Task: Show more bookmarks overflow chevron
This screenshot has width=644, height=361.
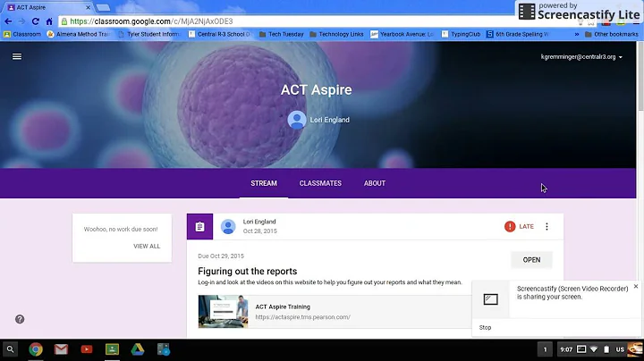Action: 577,35
